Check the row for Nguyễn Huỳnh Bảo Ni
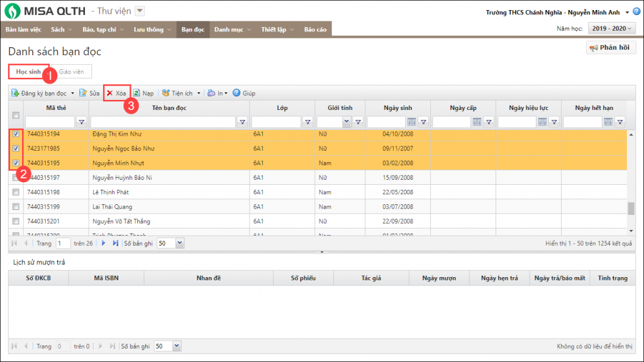Image resolution: width=644 pixels, height=362 pixels. click(x=16, y=178)
